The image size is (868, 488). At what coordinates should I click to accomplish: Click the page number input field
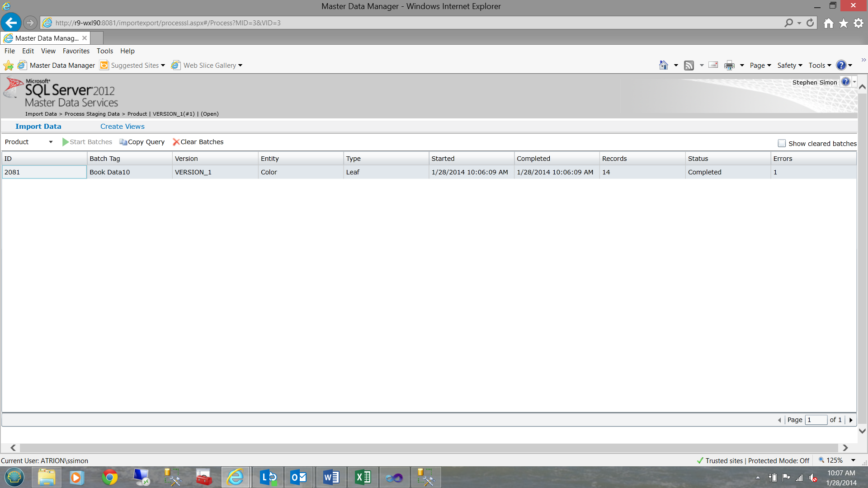point(816,420)
